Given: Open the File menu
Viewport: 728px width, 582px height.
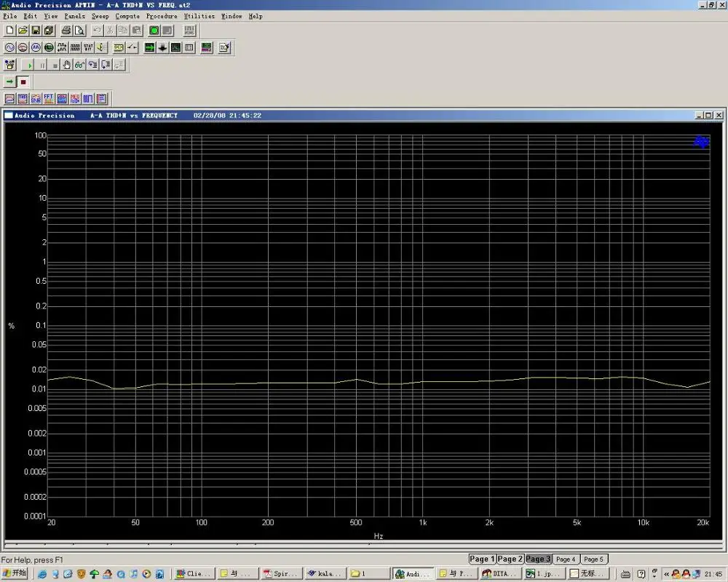Looking at the screenshot, I should 9,16.
